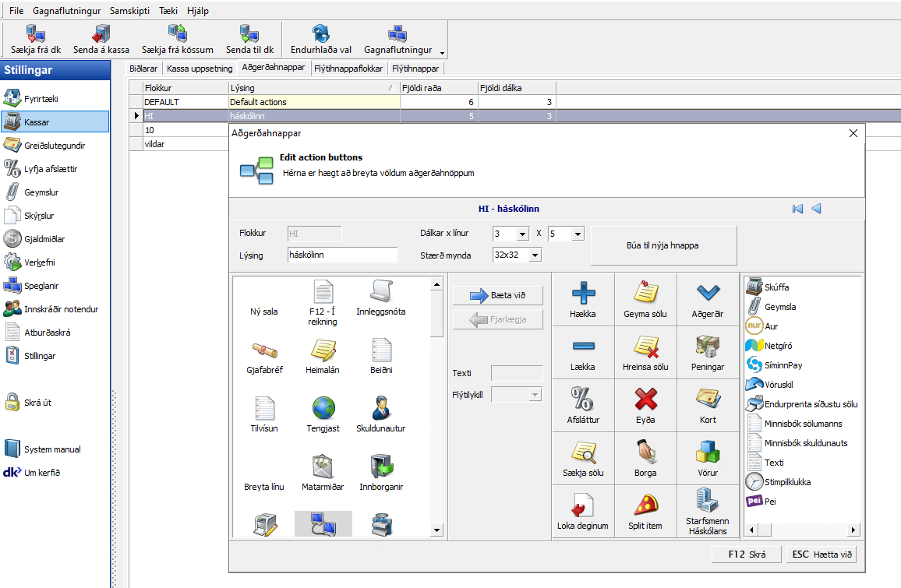Click the Split item pizza icon
The width and height of the screenshot is (901, 588).
(x=645, y=505)
